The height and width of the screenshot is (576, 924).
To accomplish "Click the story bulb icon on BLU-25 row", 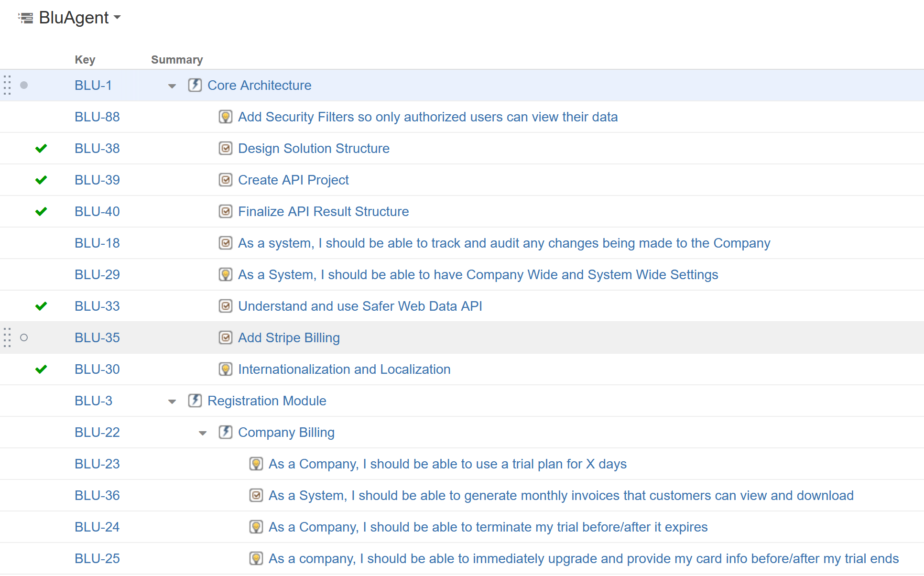I will coord(256,558).
